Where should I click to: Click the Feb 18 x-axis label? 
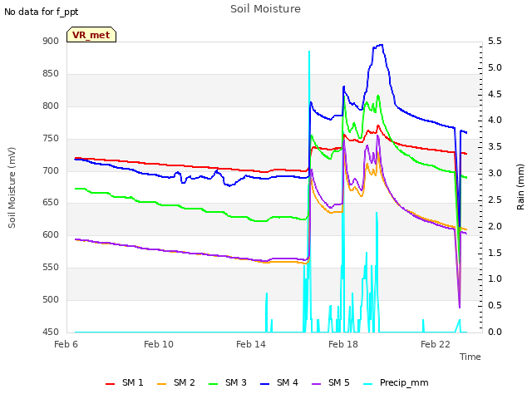pyautogui.click(x=343, y=344)
